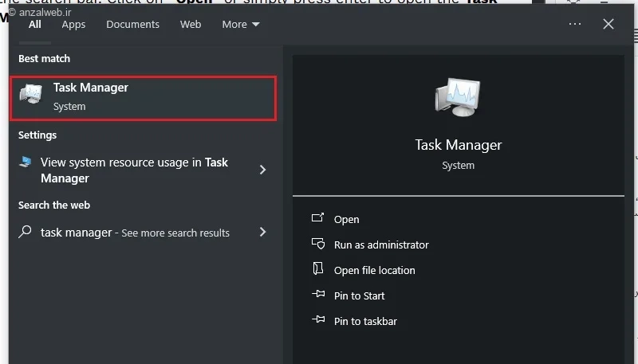The image size is (638, 364).
Task: Choose Pin to Start
Action: 359,296
